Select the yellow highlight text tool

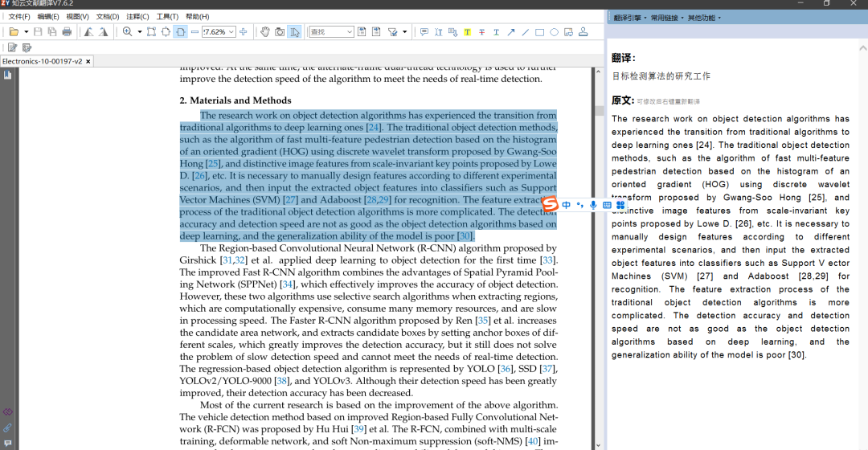pyautogui.click(x=467, y=32)
